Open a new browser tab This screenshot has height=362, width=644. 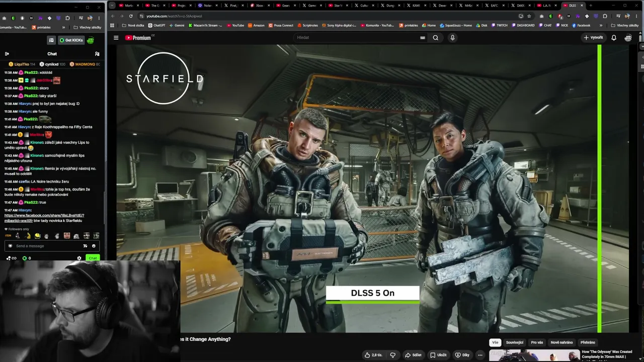click(591, 6)
